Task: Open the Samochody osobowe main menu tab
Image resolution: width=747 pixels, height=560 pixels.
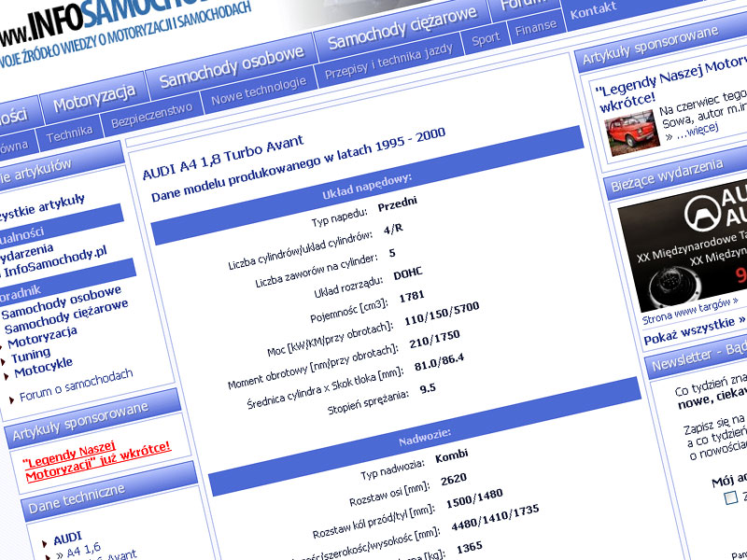Action: [x=232, y=66]
